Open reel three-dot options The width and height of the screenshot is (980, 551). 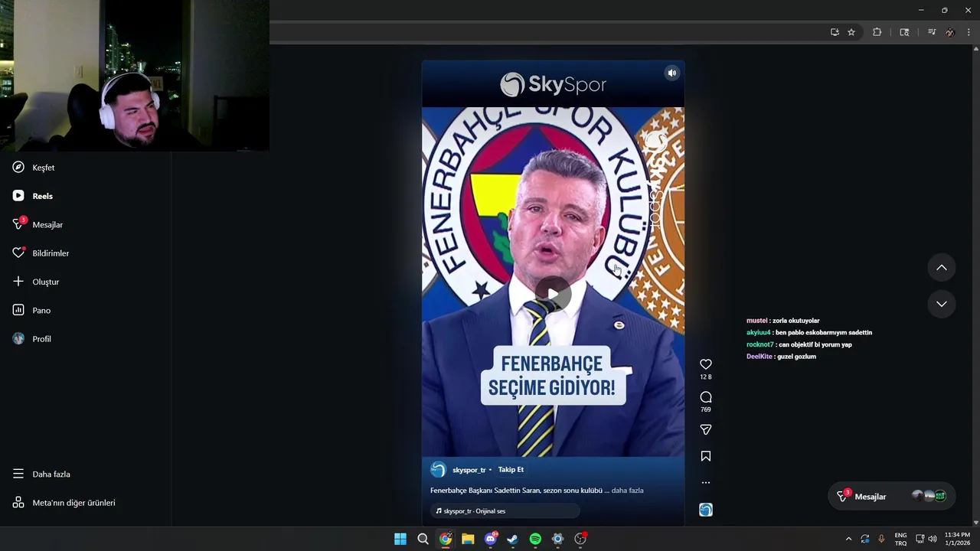(x=706, y=483)
